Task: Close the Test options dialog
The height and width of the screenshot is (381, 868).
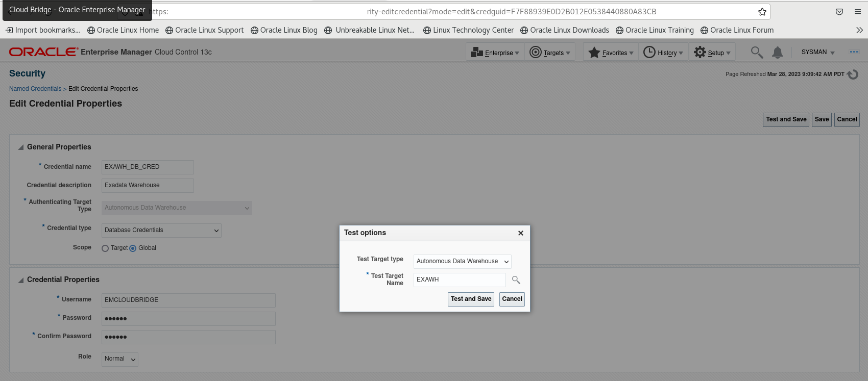Action: [x=521, y=233]
